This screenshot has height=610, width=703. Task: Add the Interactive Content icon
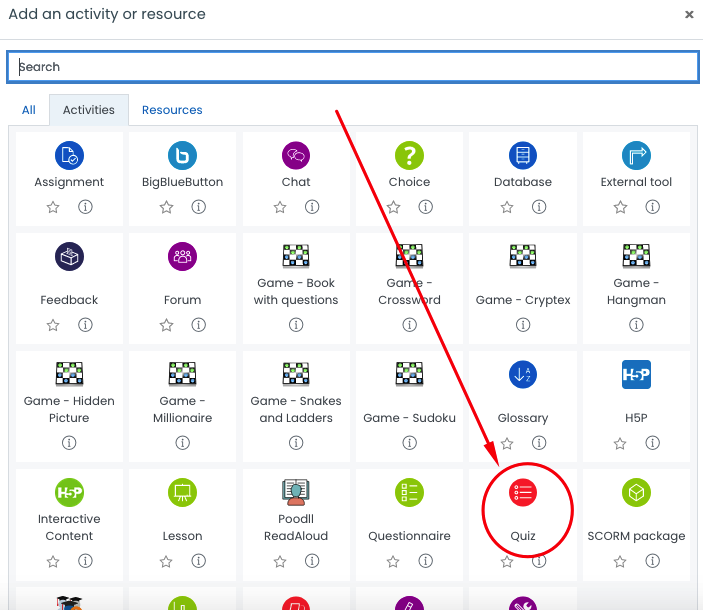coord(69,492)
